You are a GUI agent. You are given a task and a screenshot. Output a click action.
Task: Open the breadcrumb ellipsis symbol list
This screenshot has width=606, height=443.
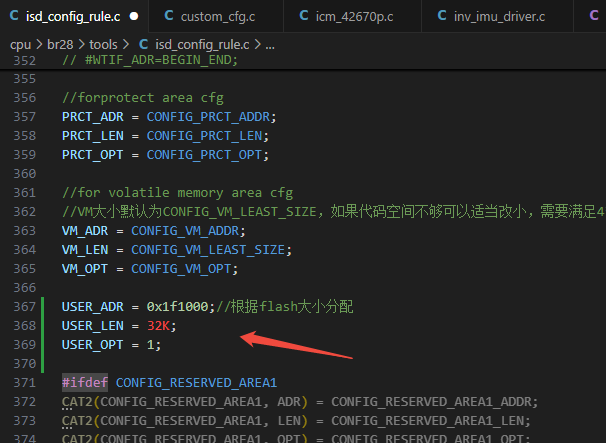click(x=270, y=46)
